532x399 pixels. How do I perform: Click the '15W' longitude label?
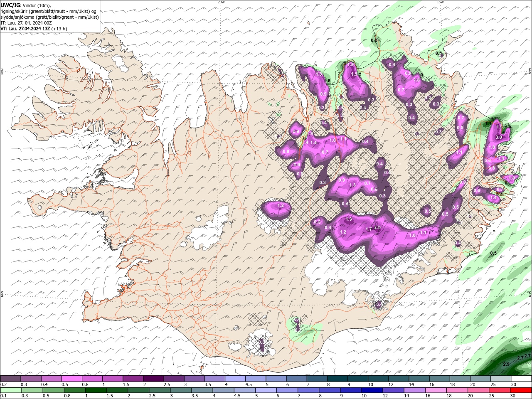[x=440, y=2]
